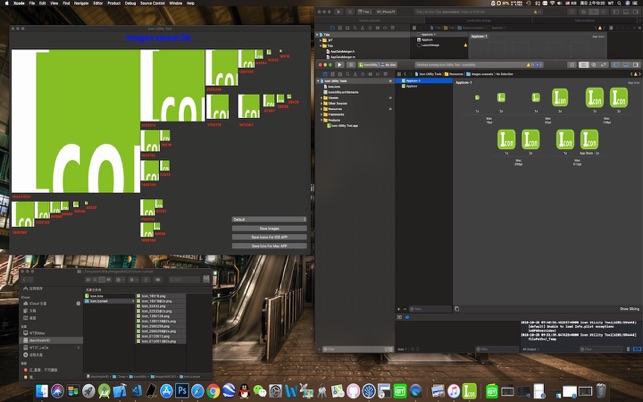643x402 pixels.
Task: Expand the Frameworks group
Action: pos(322,114)
